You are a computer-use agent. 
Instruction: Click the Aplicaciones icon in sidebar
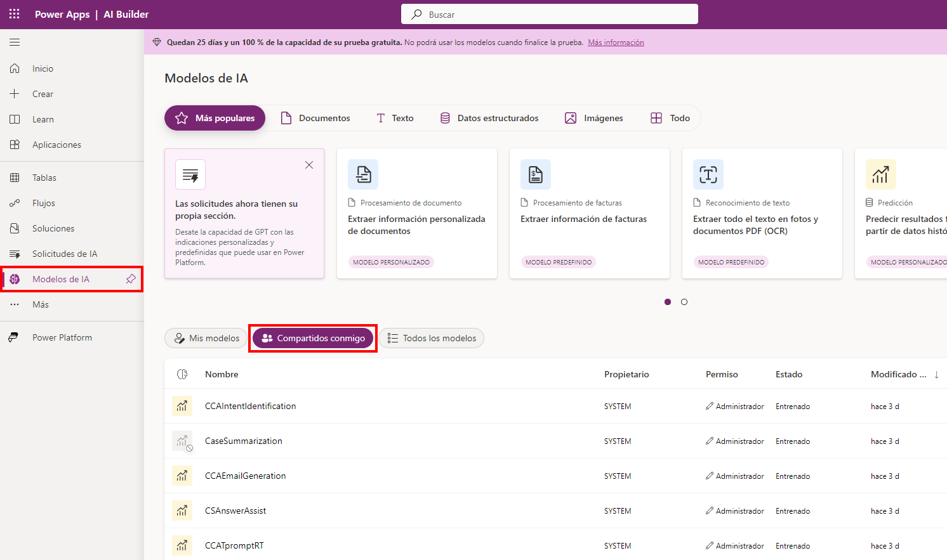[15, 145]
